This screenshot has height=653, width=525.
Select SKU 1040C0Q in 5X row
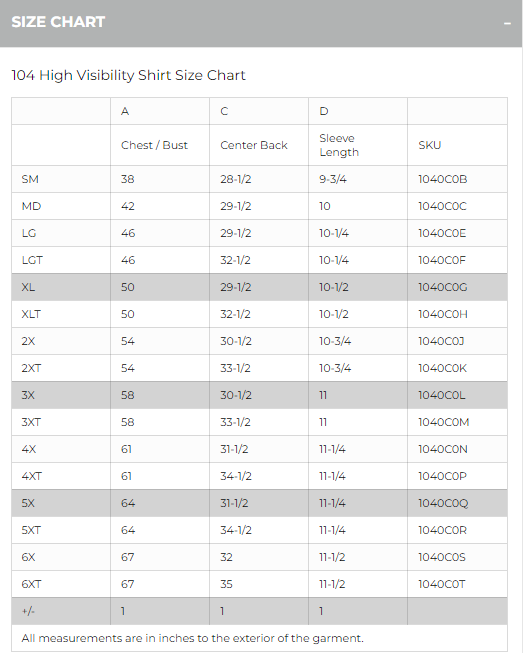443,503
